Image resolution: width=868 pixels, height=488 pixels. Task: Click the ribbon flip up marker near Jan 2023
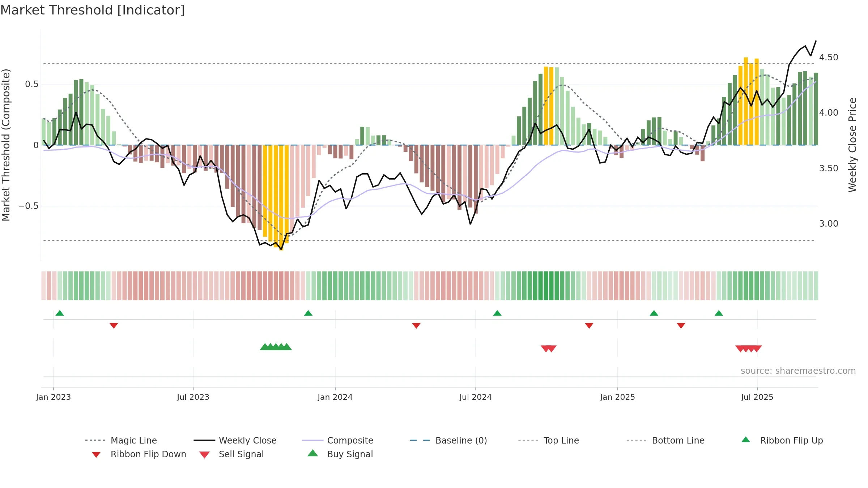tap(60, 313)
